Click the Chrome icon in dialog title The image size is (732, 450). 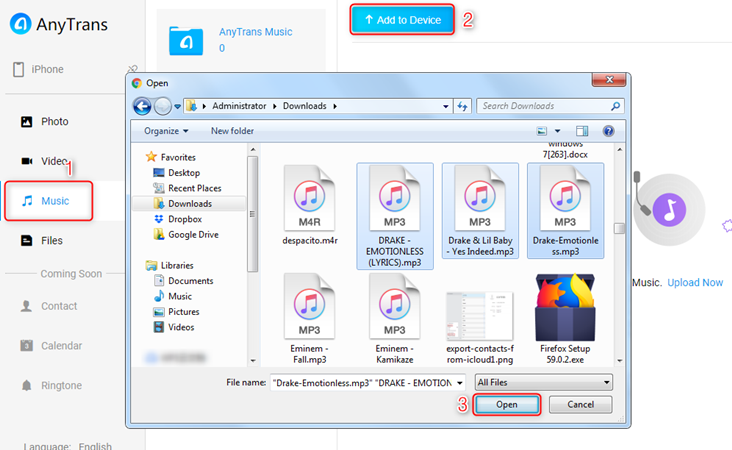tap(137, 83)
